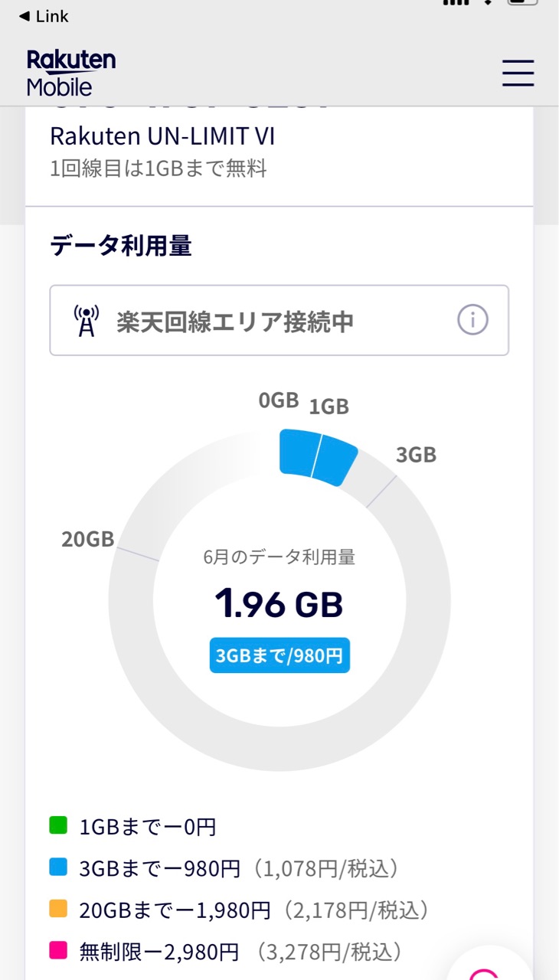This screenshot has height=980, width=559.
Task: Tap the orange 20GB legend swatch
Action: [59, 910]
